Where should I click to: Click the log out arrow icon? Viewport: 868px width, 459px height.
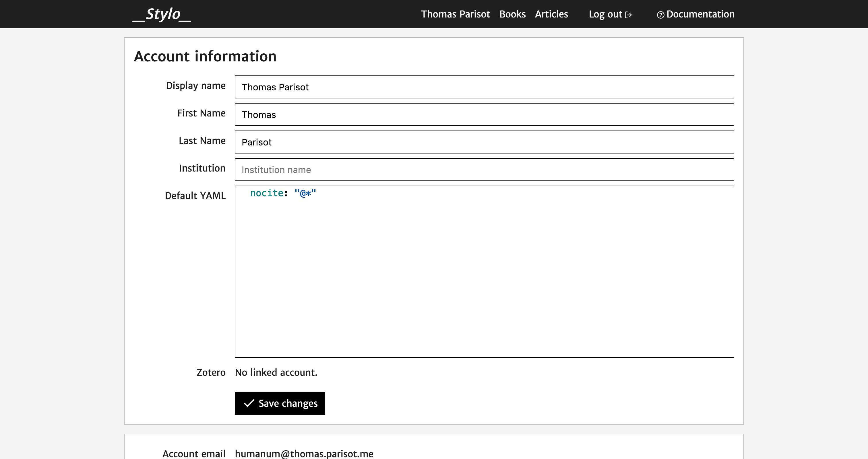click(x=628, y=15)
